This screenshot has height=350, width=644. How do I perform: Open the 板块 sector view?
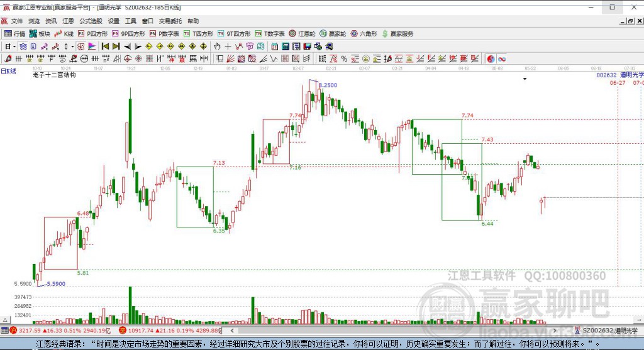(x=40, y=34)
